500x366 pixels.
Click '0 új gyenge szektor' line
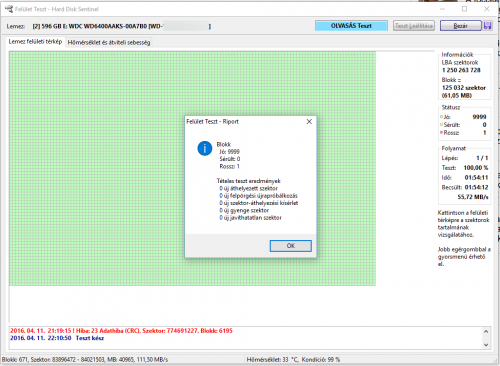point(244,210)
